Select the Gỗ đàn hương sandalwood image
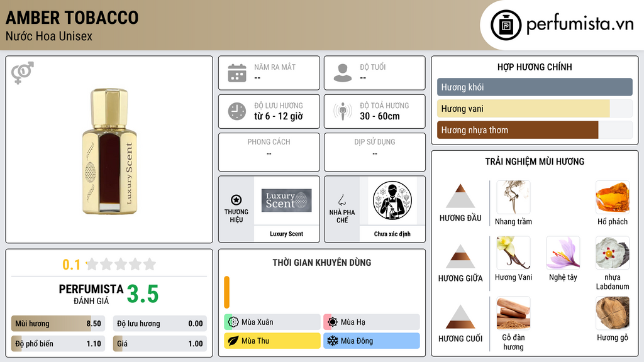The width and height of the screenshot is (644, 362). point(513,314)
